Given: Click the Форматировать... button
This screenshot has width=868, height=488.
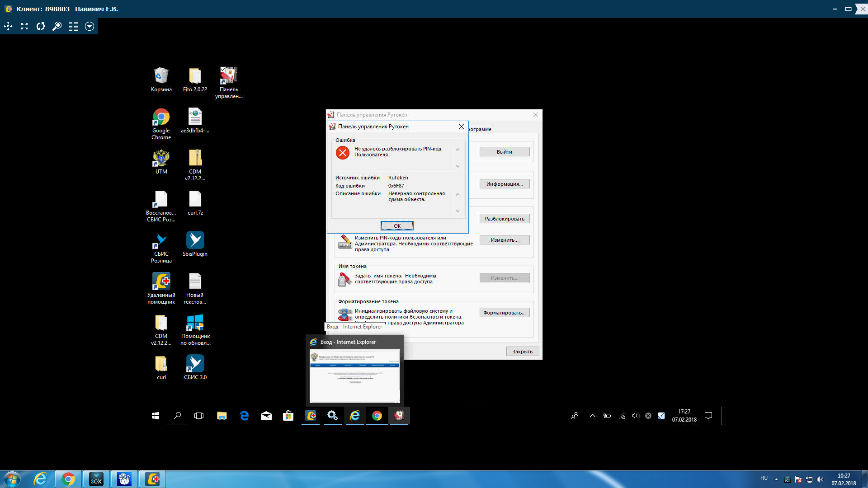Looking at the screenshot, I should [504, 313].
